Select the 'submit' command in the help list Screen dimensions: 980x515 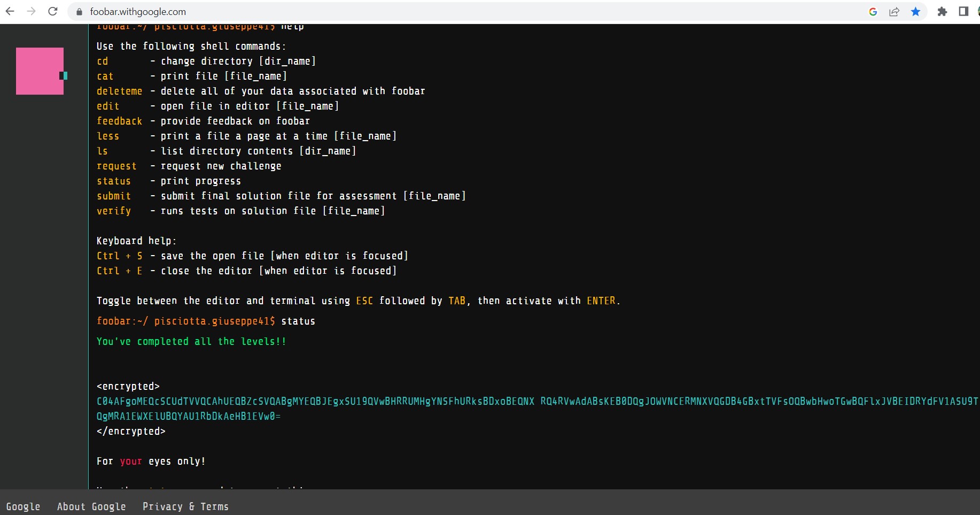point(114,196)
